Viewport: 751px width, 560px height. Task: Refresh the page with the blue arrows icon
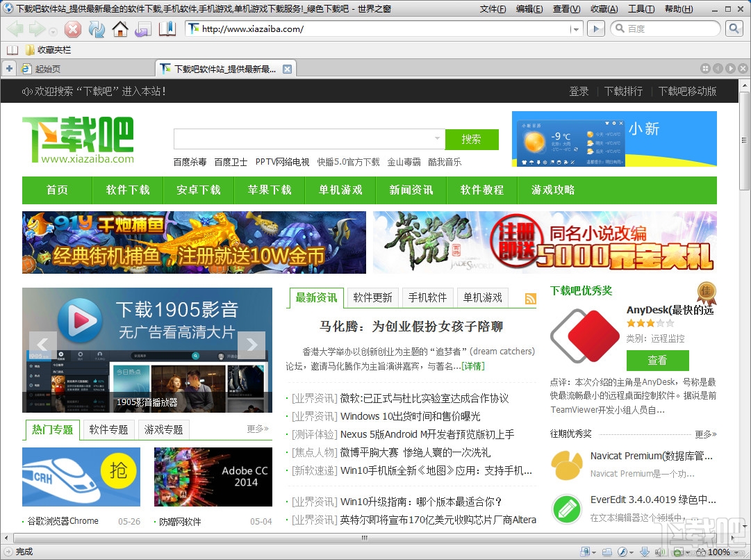(97, 29)
